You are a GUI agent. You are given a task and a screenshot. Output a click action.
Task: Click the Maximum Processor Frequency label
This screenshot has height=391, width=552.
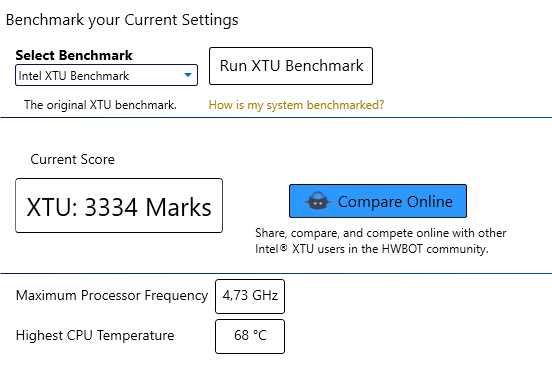[112, 295]
